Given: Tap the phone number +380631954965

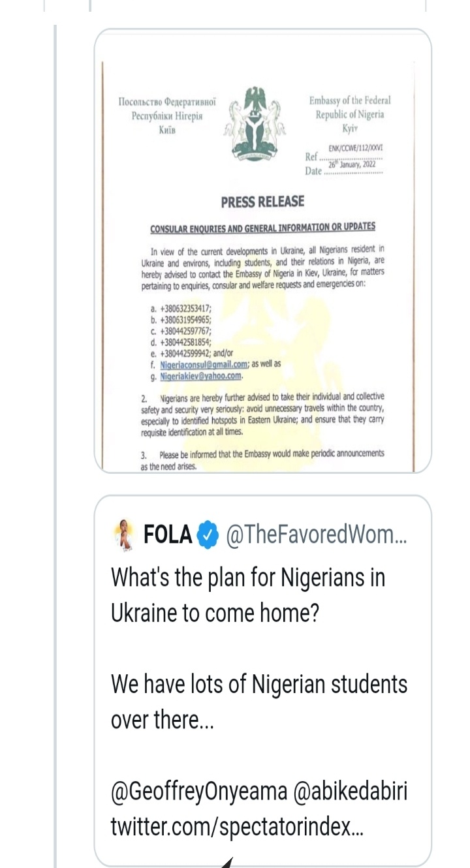Looking at the screenshot, I should [186, 318].
